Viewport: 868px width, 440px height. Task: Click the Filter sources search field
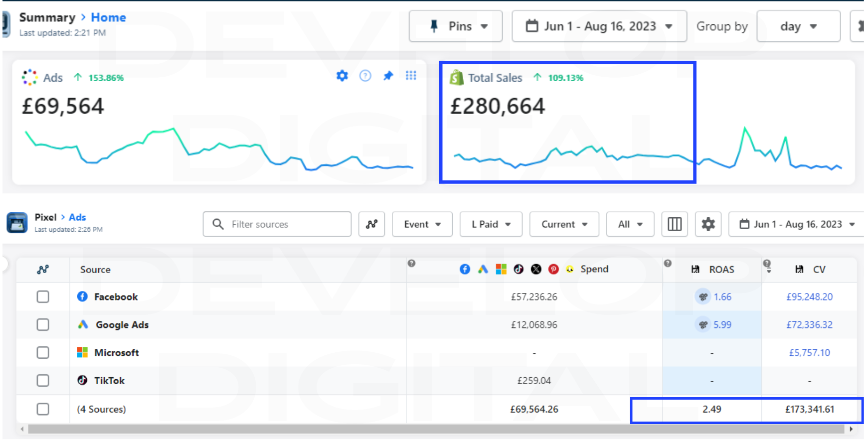284,224
